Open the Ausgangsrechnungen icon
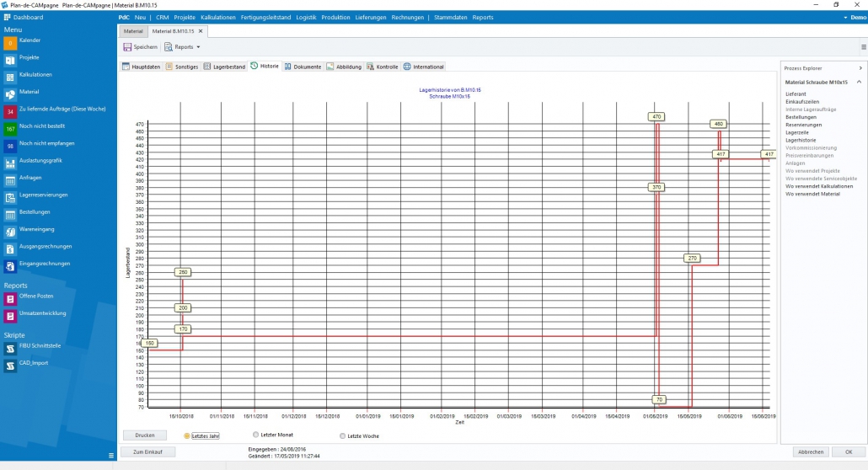The width and height of the screenshot is (868, 470). [10, 249]
